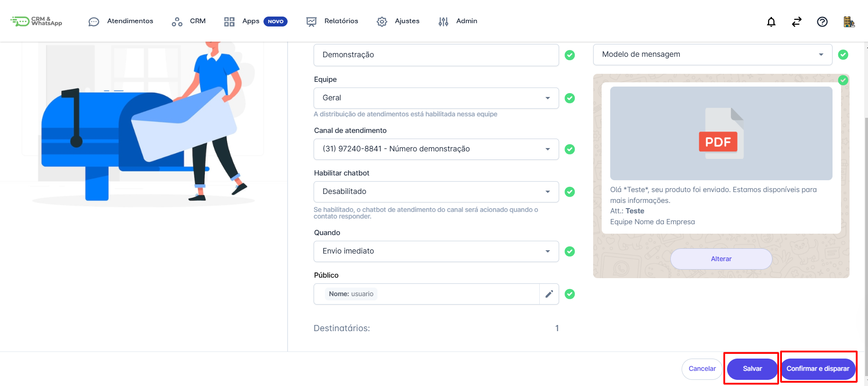The width and height of the screenshot is (868, 386).
Task: Click the swap arrows icon in header
Action: [x=797, y=22]
